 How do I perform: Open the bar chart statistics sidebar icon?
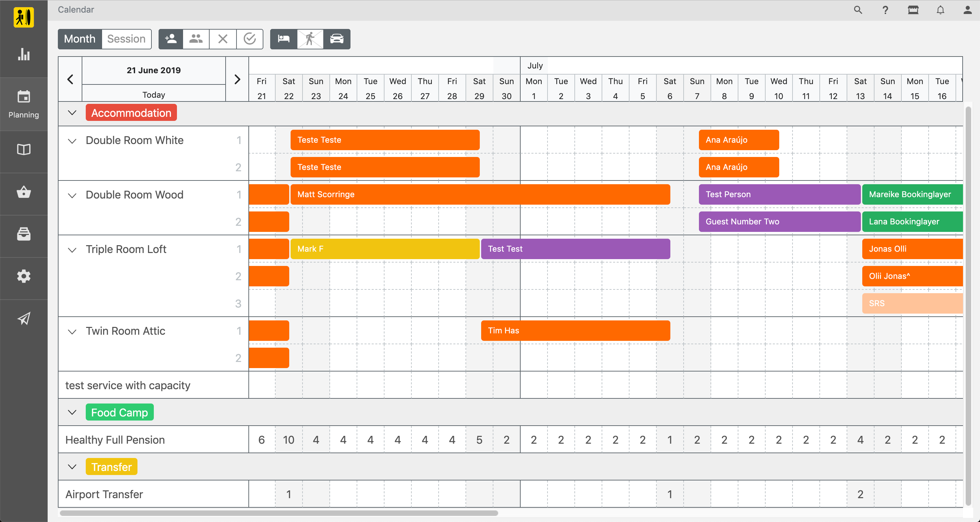(x=23, y=54)
